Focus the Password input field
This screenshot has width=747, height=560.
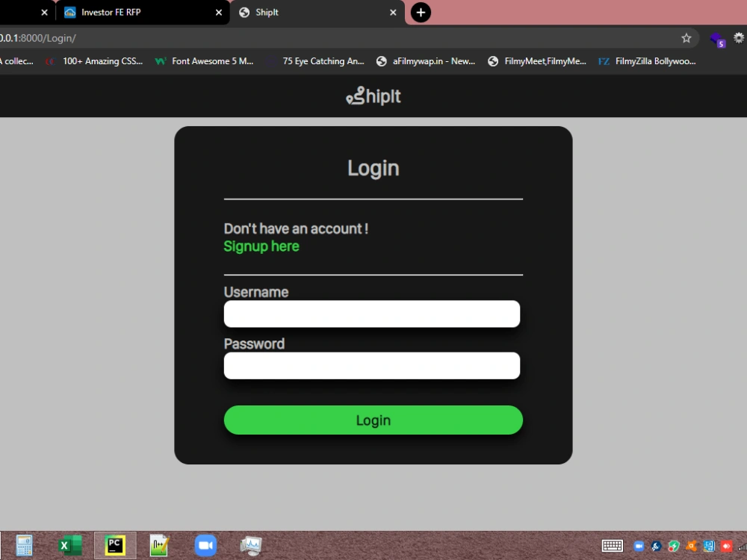pyautogui.click(x=371, y=366)
